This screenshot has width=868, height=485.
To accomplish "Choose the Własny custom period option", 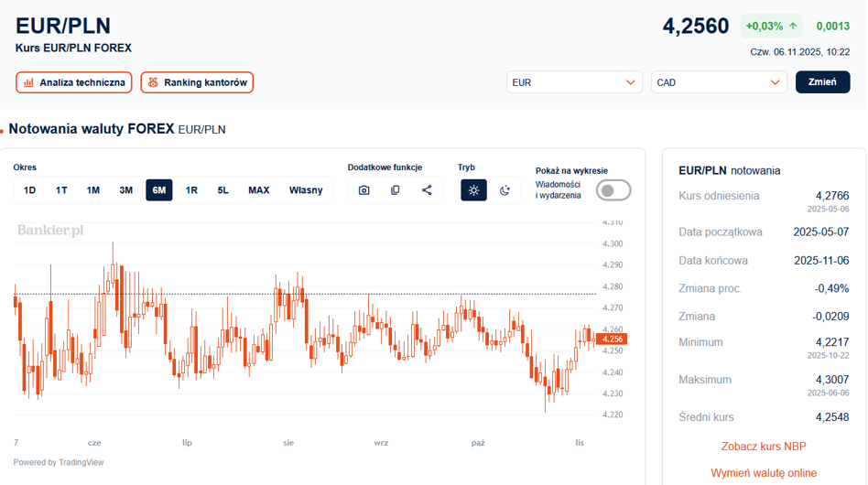I will coord(306,190).
